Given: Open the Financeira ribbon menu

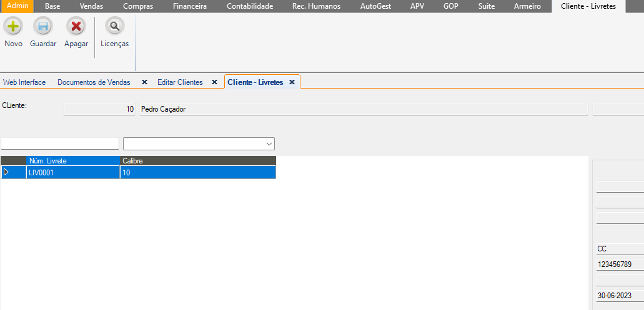Looking at the screenshot, I should click(x=189, y=6).
